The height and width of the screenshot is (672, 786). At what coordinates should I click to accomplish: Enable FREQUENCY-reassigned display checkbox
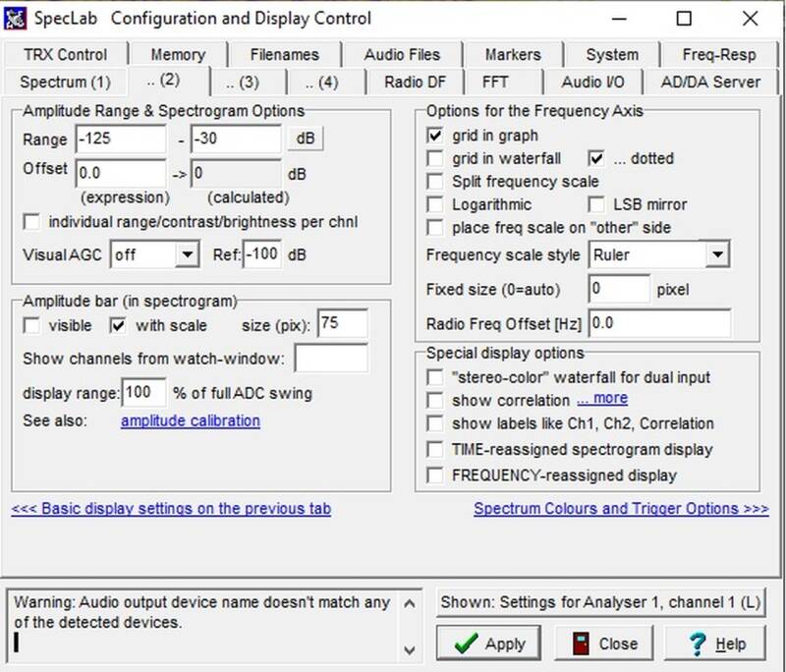434,476
